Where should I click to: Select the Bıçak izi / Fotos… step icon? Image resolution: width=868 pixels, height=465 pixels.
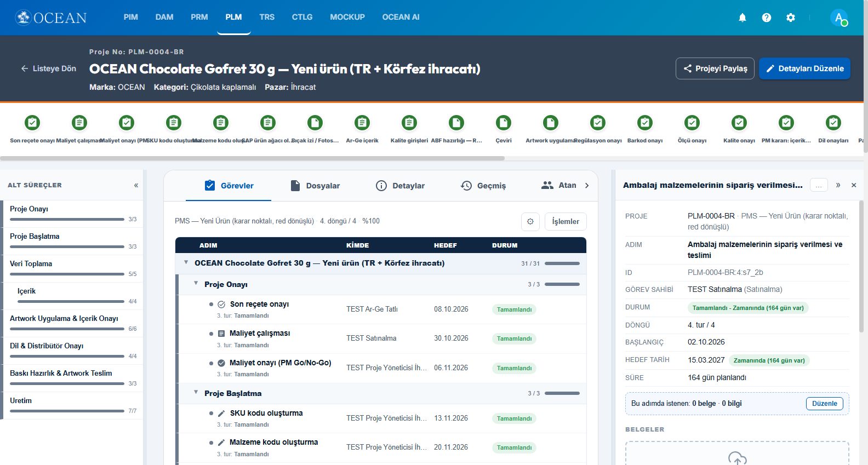point(315,123)
